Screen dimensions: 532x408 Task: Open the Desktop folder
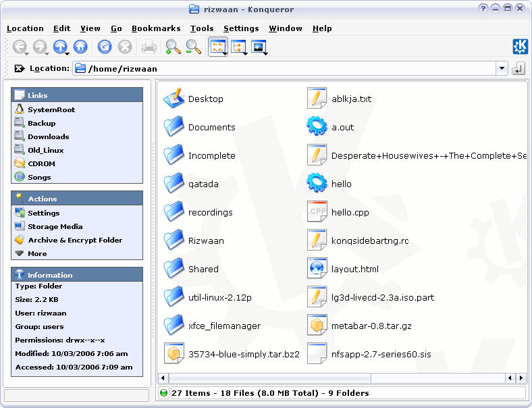[193, 99]
